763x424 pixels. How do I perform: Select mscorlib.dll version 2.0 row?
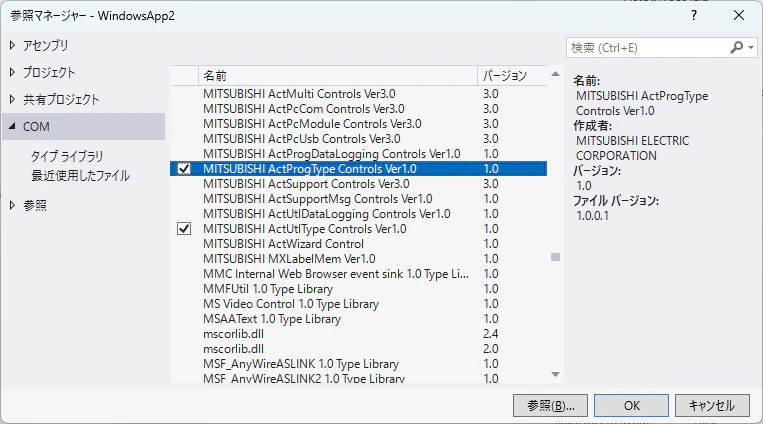[x=359, y=349]
